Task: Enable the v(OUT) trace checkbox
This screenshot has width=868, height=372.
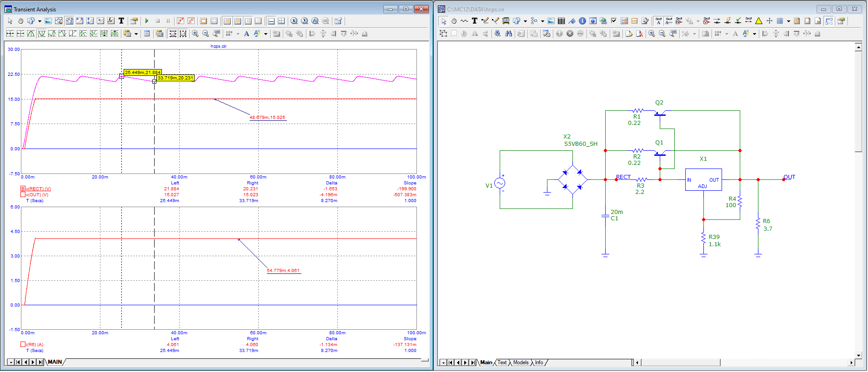Action: coord(23,195)
